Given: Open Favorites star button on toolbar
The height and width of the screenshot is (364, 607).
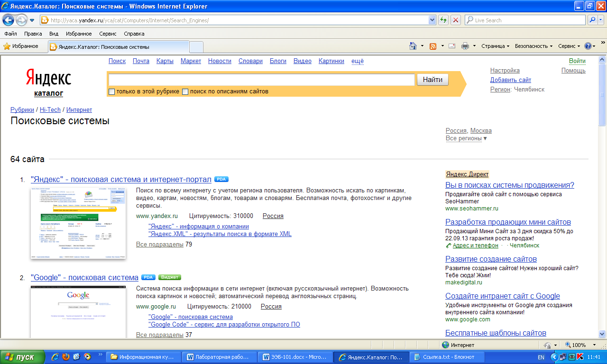Looking at the screenshot, I should tap(21, 46).
